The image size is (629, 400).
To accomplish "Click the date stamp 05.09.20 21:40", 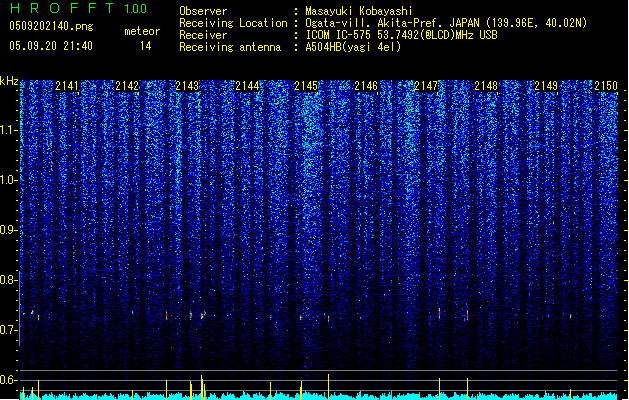I will (51, 46).
